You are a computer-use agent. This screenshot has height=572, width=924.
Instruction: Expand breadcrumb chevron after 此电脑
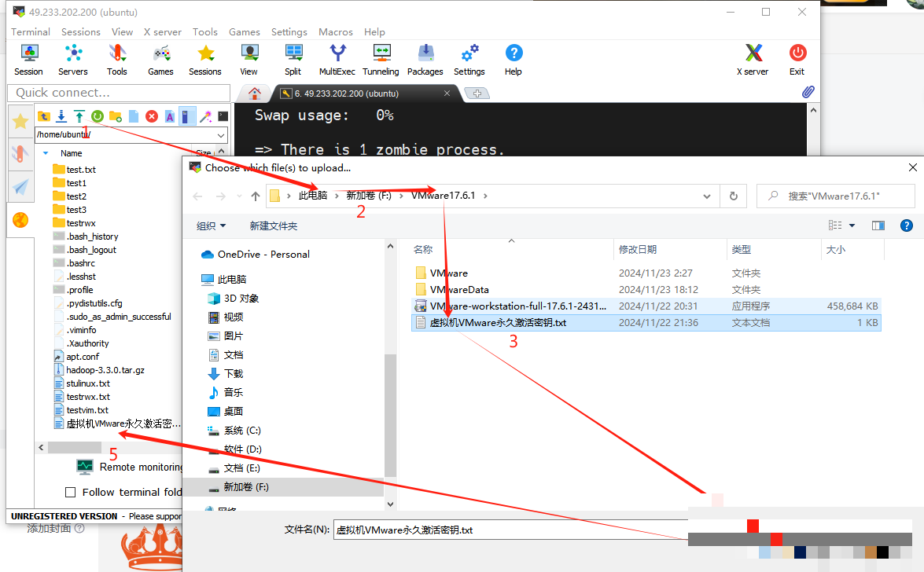click(337, 196)
